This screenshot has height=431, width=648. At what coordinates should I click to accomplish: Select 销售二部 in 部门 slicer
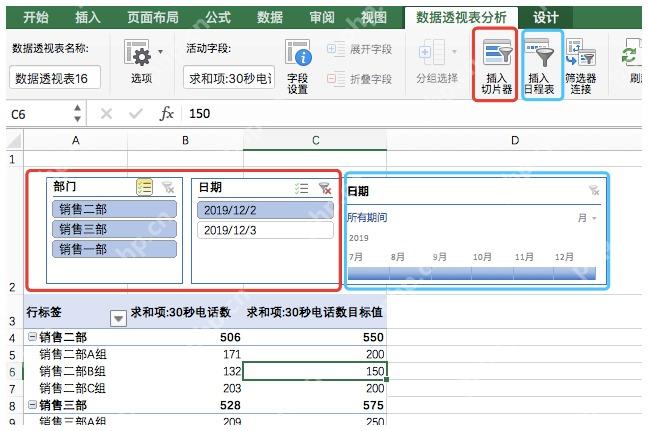coord(114,209)
